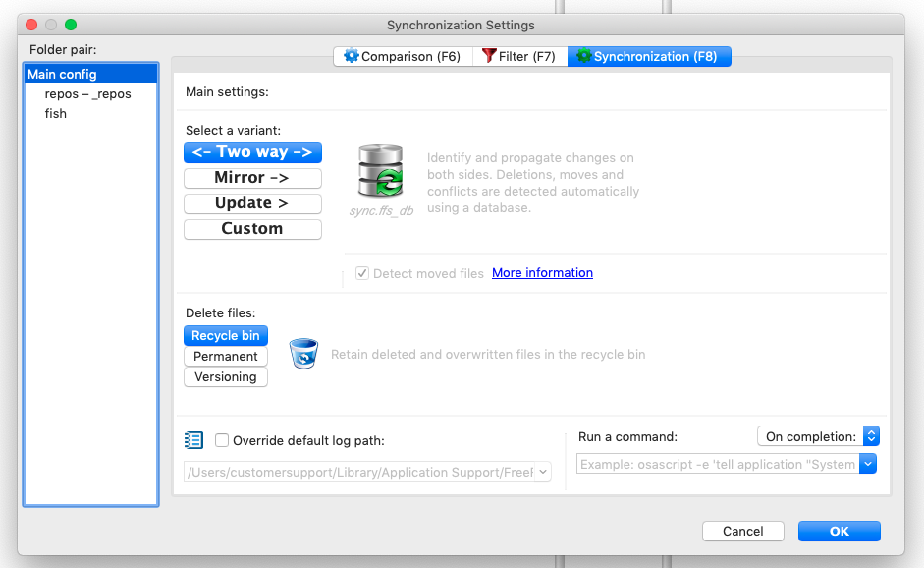924x568 pixels.
Task: Click the red funnel Filter icon
Action: click(489, 56)
